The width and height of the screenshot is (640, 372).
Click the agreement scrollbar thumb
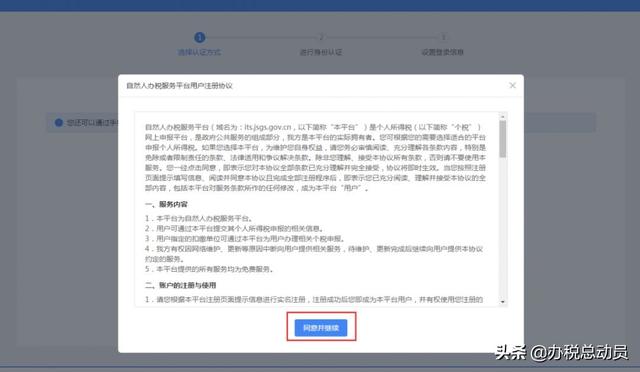(503, 139)
